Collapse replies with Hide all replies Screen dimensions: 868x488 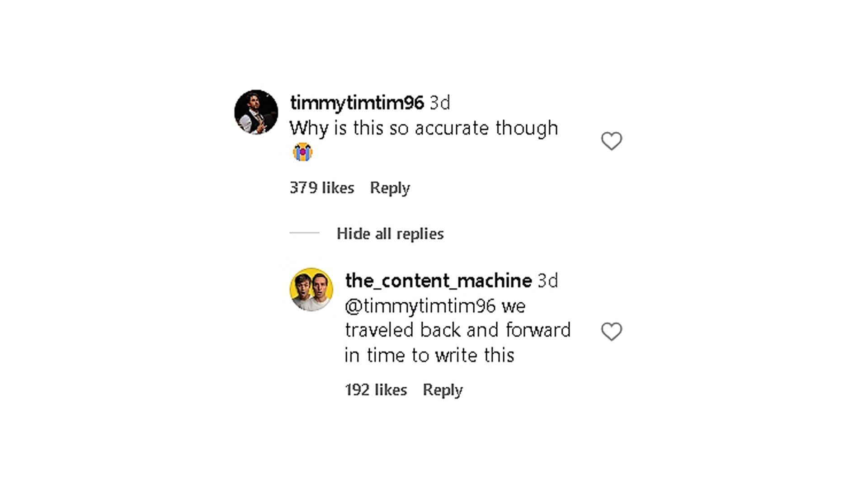(x=390, y=234)
